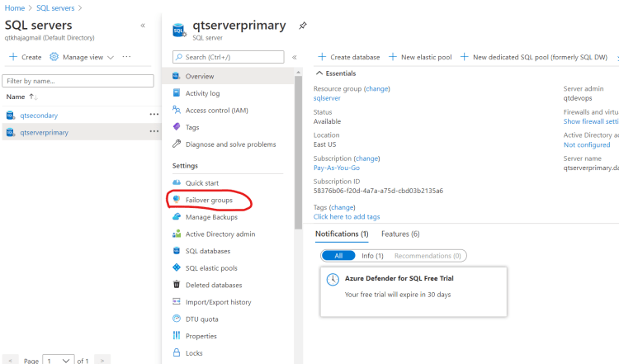Open the ellipsis menu next to Manage view
This screenshot has height=364, width=619.
[126, 56]
